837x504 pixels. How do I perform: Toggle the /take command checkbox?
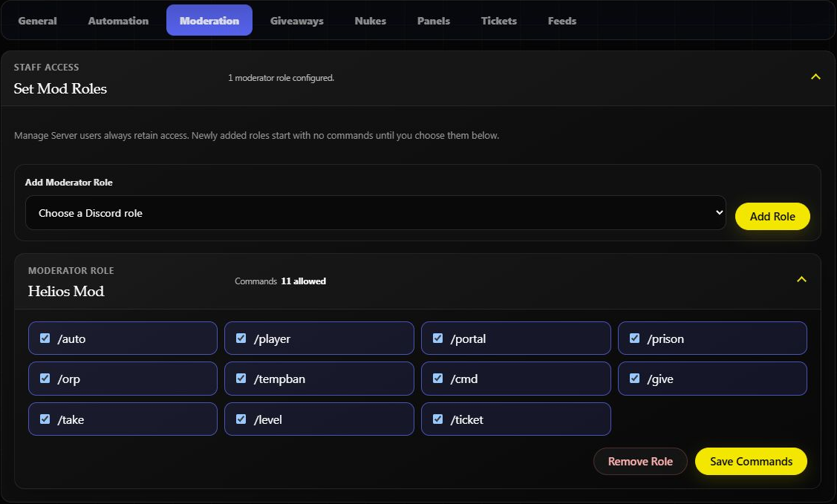[45, 419]
